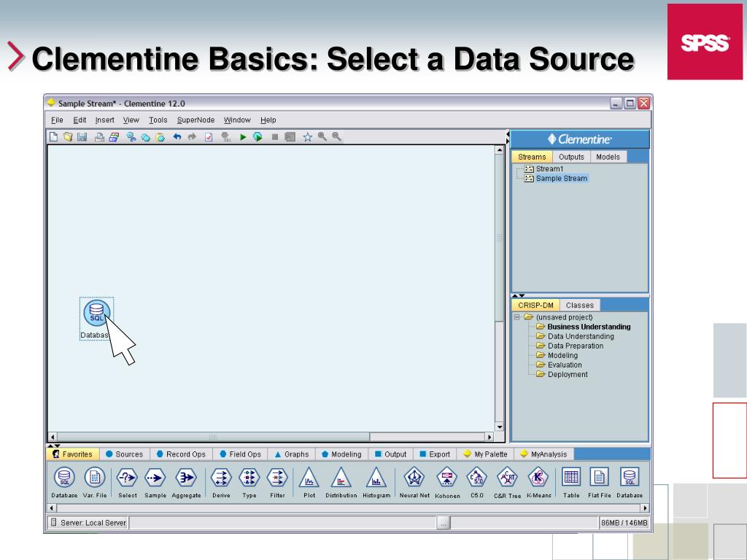Select the Aggregate node icon
This screenshot has width=747, height=560.
186,478
